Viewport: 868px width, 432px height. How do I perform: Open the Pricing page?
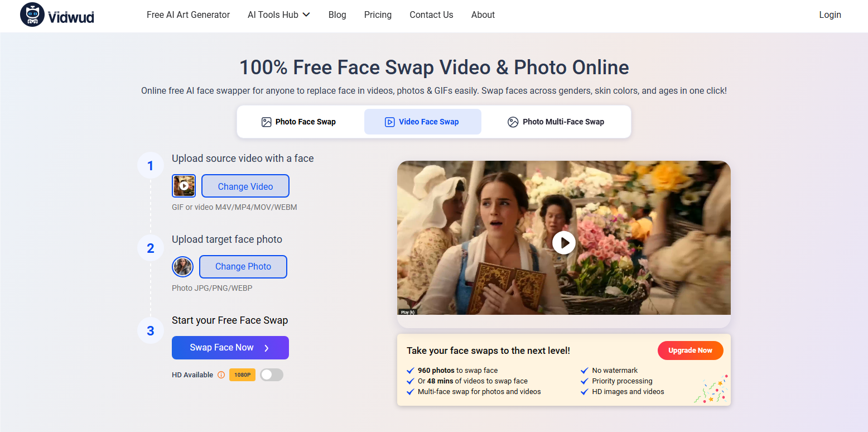[x=378, y=15]
